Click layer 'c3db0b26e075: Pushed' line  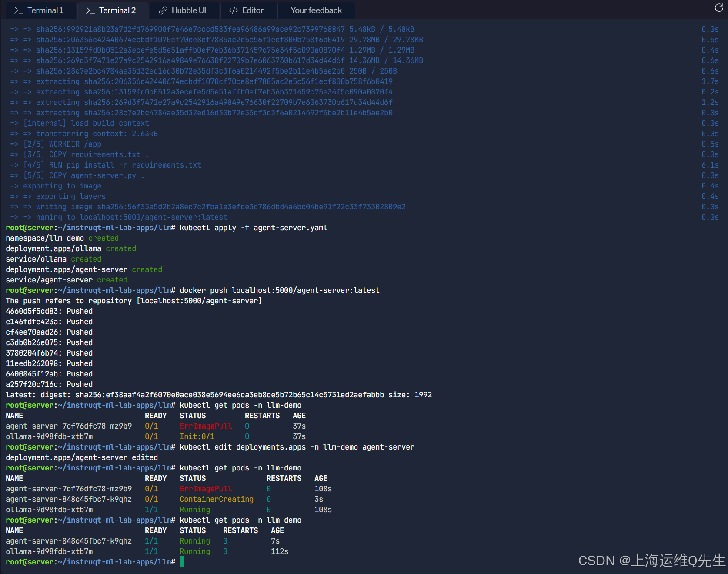(49, 342)
